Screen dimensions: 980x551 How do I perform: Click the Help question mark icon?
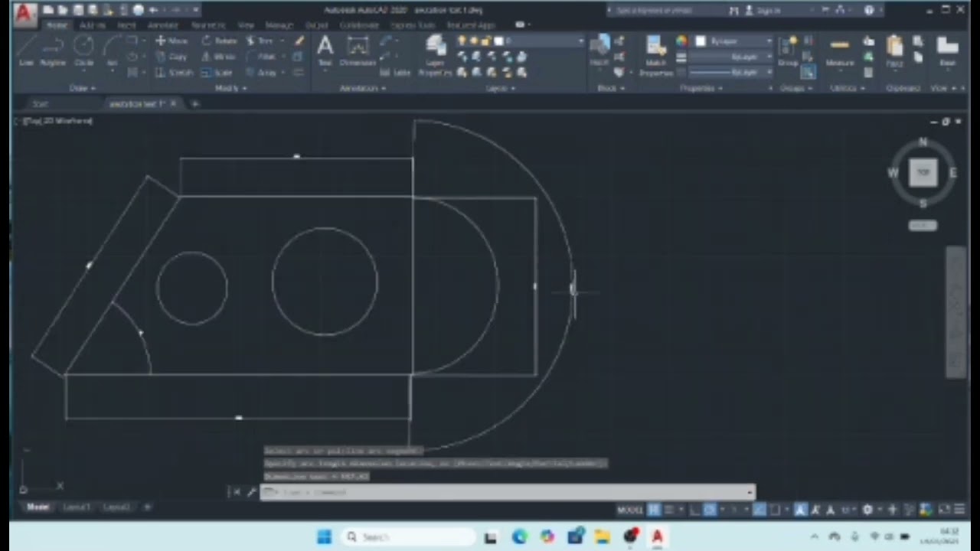click(869, 10)
